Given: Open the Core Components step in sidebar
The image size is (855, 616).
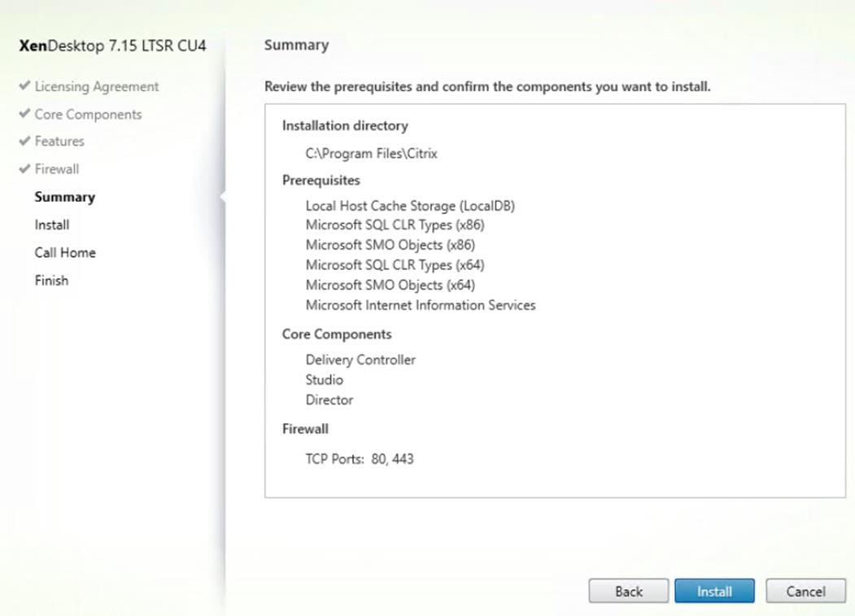Looking at the screenshot, I should tap(88, 114).
